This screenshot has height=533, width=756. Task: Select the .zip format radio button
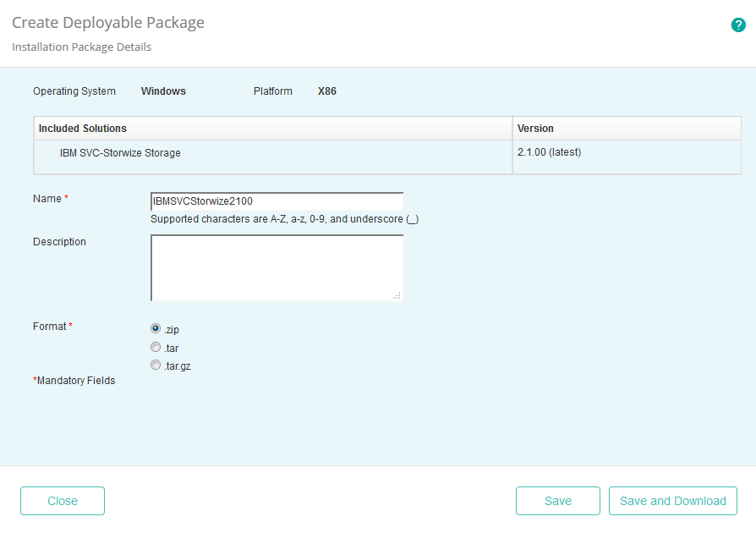click(156, 328)
